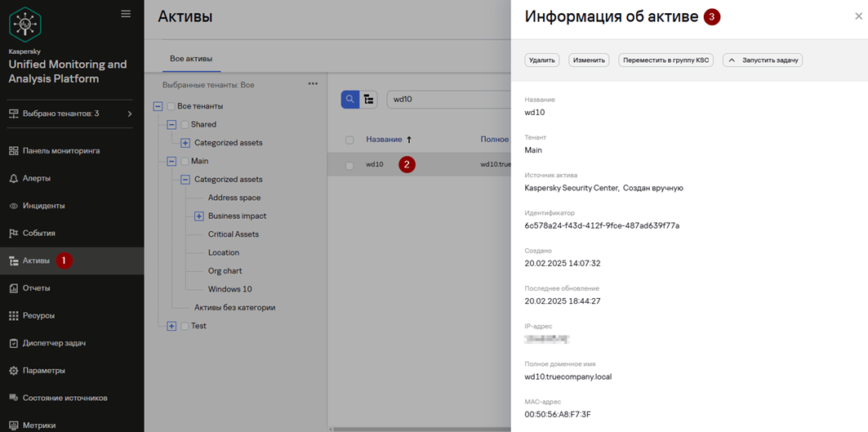The height and width of the screenshot is (432, 868).
Task: Collapse the Main tree node
Action: tap(171, 161)
